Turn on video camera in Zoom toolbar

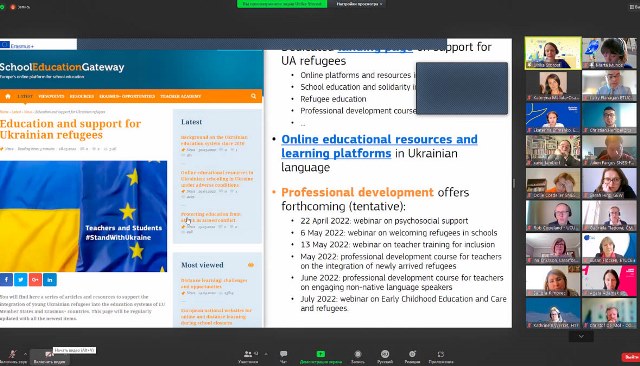(49, 356)
